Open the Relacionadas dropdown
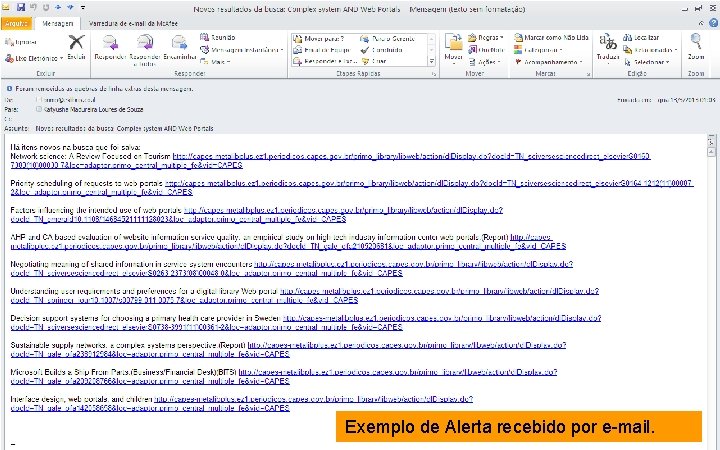Viewport: 720px width, 450px height. [651, 50]
